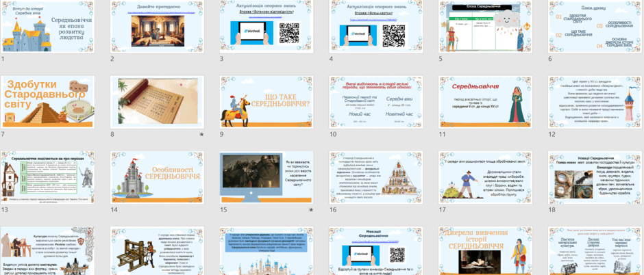Screen dimensions: 644x275
Task: Select slide 16 with the feudal pyramid
Action: 376,177
